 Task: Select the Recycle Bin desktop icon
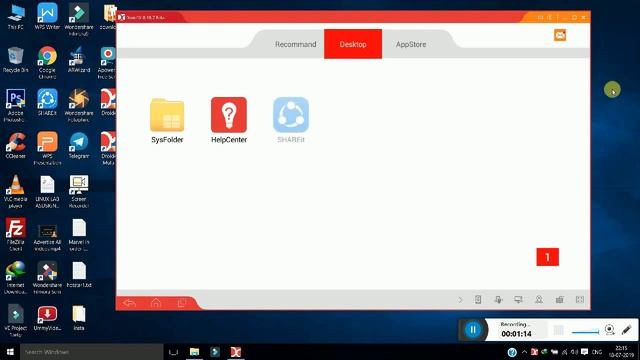pyautogui.click(x=16, y=60)
